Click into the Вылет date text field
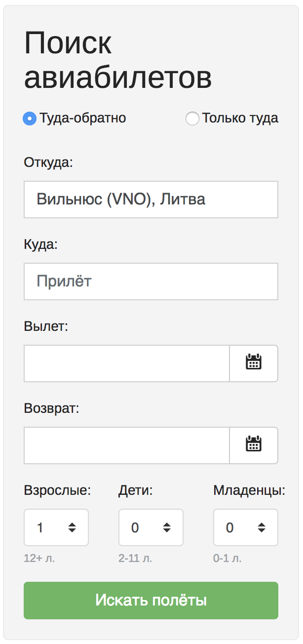The width and height of the screenshot is (303, 644). 127,363
